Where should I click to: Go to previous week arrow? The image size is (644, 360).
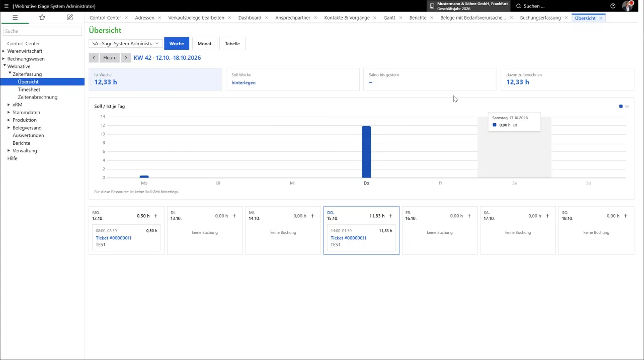tap(94, 58)
